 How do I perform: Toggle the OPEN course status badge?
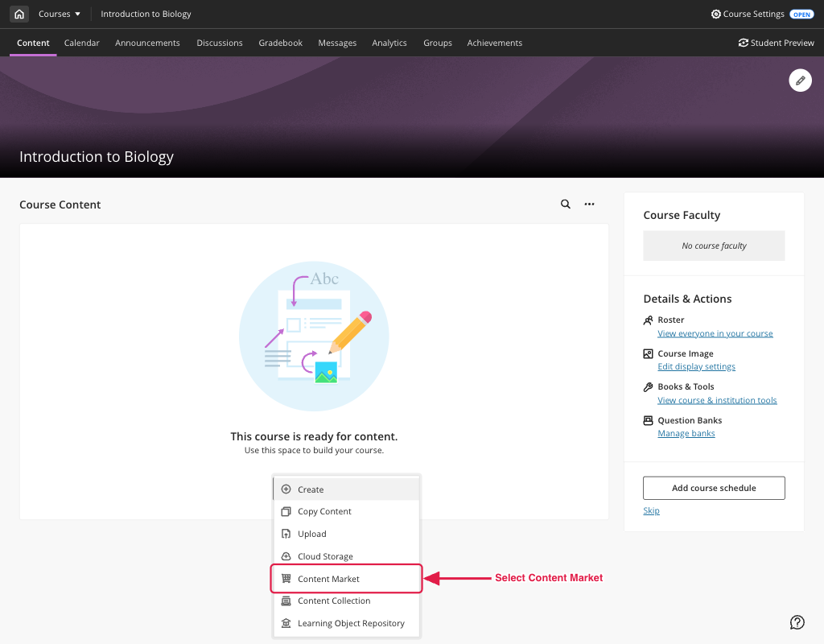(x=801, y=14)
